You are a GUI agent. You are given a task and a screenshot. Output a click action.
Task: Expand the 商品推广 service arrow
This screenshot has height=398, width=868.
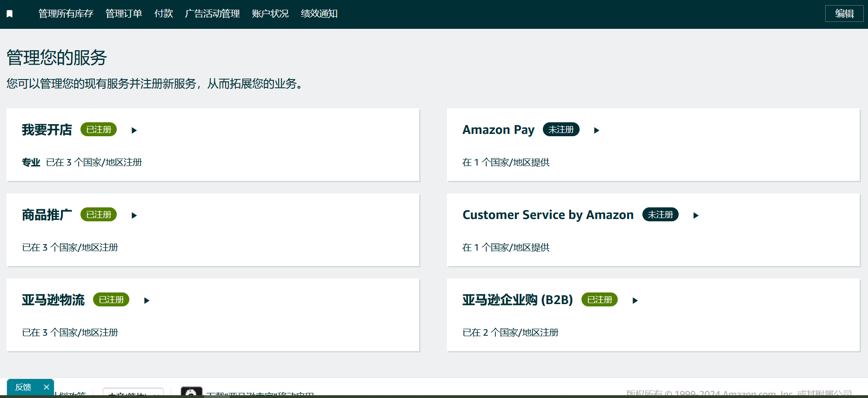point(134,215)
